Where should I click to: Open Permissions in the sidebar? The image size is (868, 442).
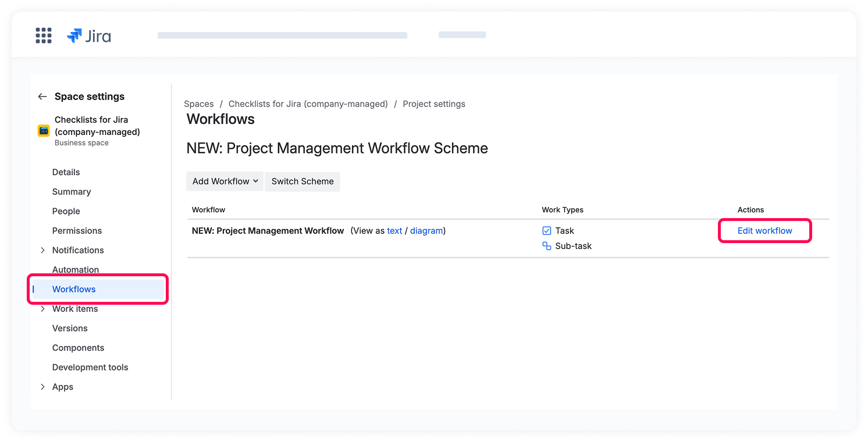[77, 231]
